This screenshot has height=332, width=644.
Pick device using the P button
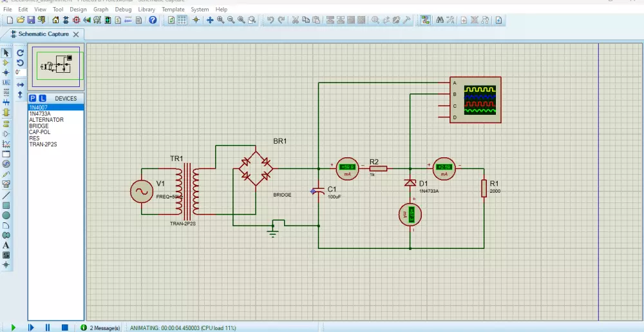tap(33, 99)
